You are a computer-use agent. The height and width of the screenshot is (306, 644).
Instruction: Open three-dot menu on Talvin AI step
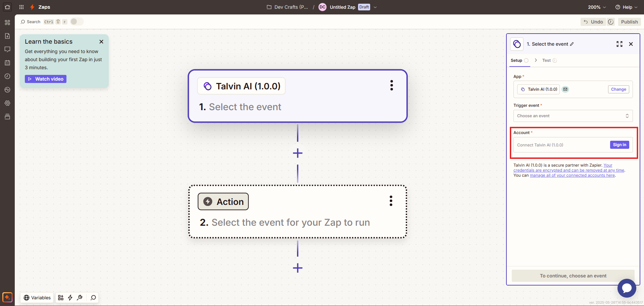(392, 85)
